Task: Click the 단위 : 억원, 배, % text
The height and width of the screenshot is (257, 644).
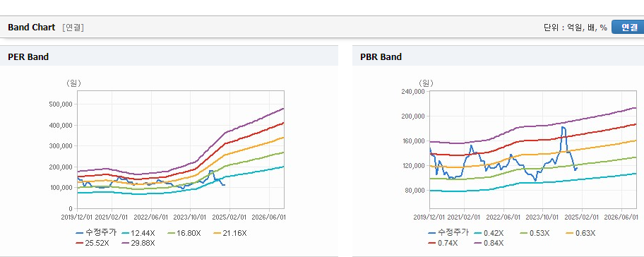Action: coord(575,28)
